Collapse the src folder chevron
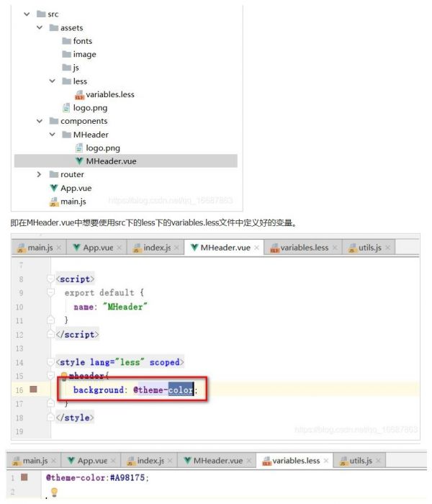The image size is (432, 504). pyautogui.click(x=27, y=14)
